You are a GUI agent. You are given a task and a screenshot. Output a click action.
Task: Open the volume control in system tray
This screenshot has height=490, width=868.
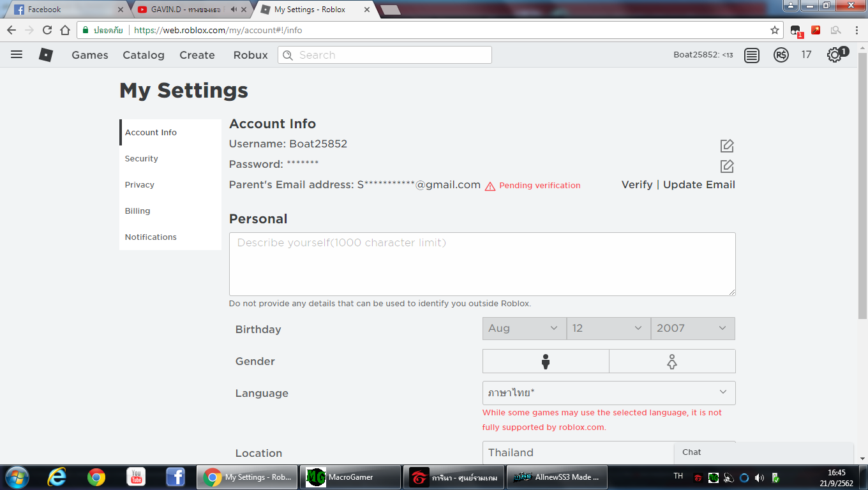pos(759,477)
